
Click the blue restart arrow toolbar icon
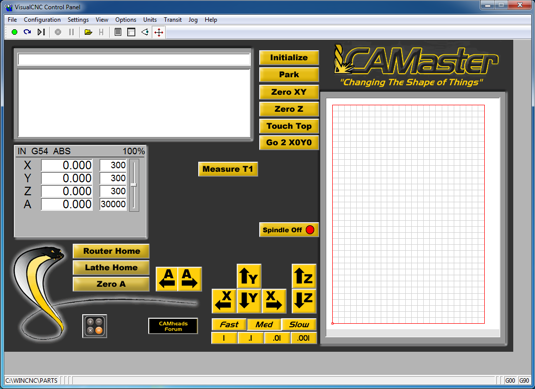(27, 32)
